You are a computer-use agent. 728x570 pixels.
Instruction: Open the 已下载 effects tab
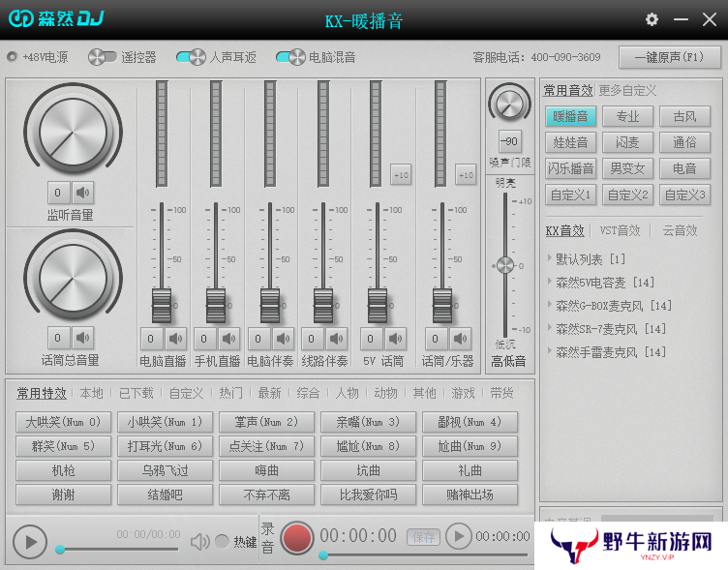coord(136,393)
